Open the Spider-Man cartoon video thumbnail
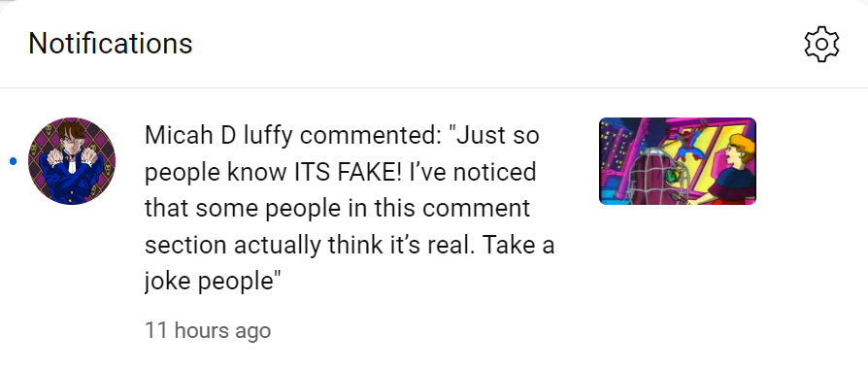 (x=678, y=161)
